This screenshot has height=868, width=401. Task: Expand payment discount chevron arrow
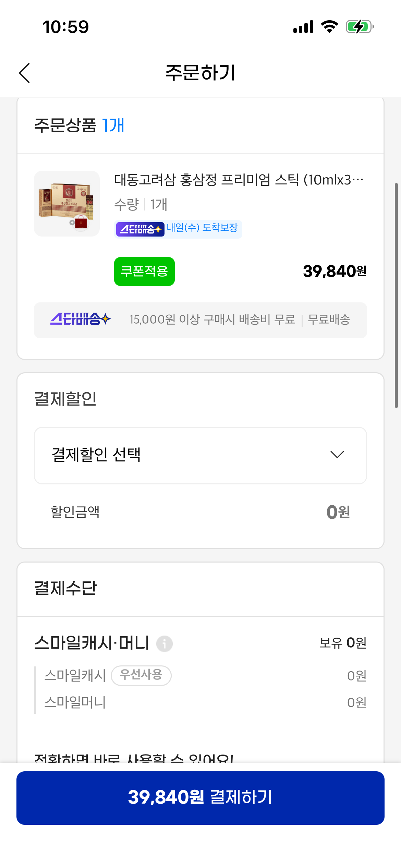click(337, 455)
